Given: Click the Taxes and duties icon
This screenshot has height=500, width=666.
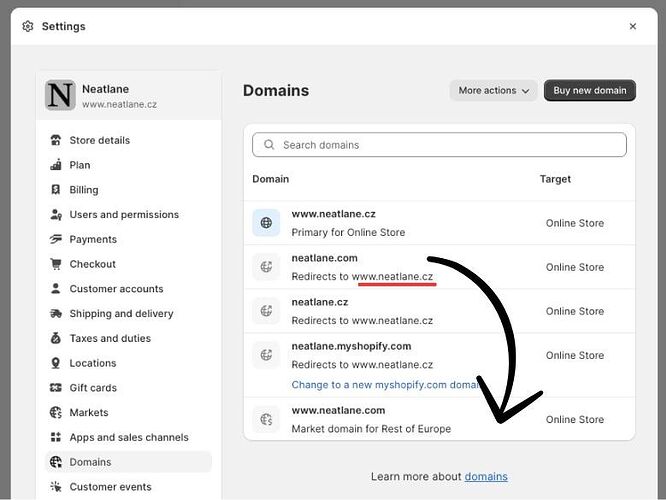Looking at the screenshot, I should point(56,338).
